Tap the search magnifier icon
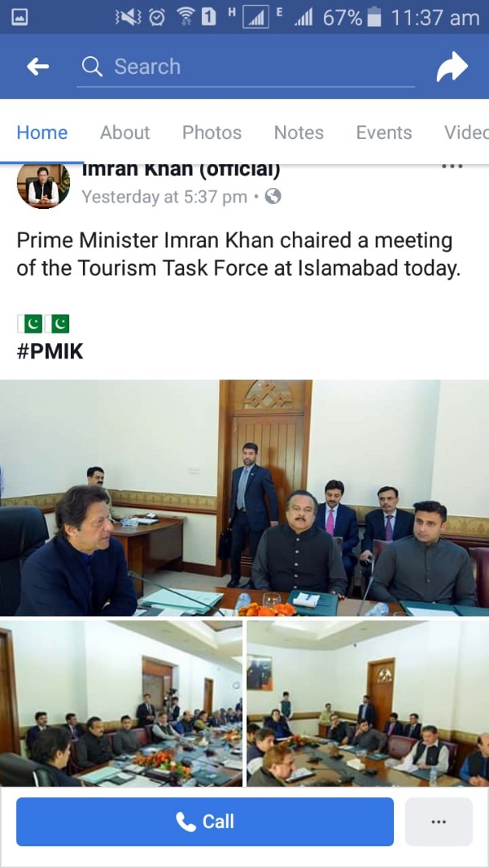Viewport: 489px width, 868px height. [92, 67]
